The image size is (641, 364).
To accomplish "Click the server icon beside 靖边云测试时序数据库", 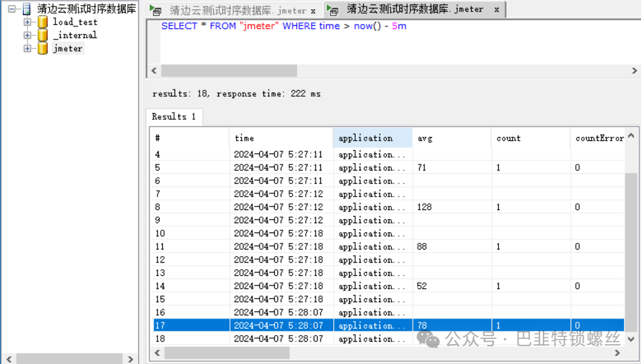I will click(26, 9).
